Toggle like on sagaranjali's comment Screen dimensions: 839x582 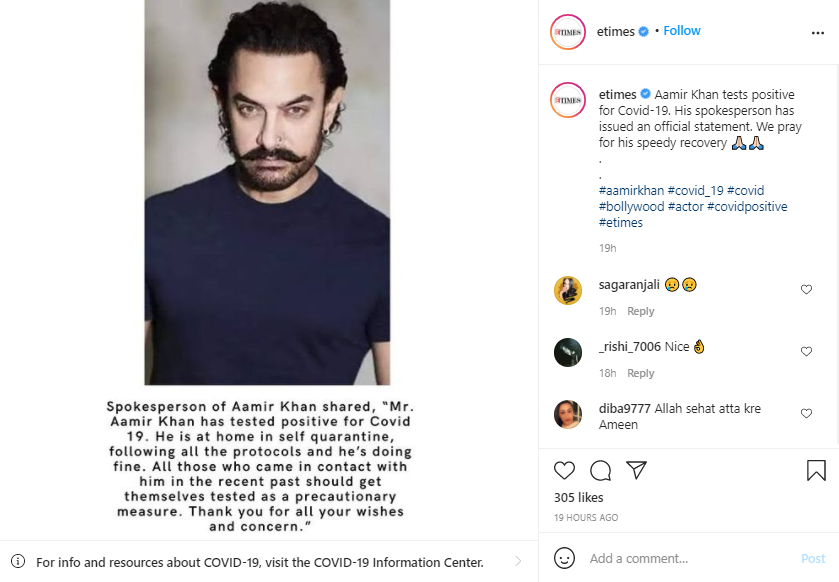806,289
